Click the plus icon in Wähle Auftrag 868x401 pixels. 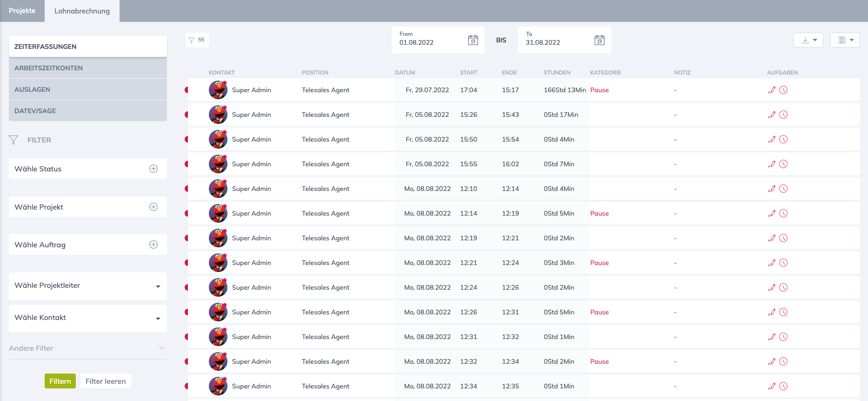[154, 245]
